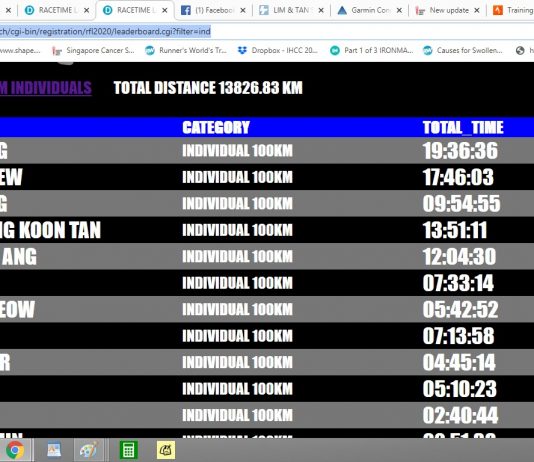
Task: Click the TOTAL_TIME column header
Action: tap(463, 127)
